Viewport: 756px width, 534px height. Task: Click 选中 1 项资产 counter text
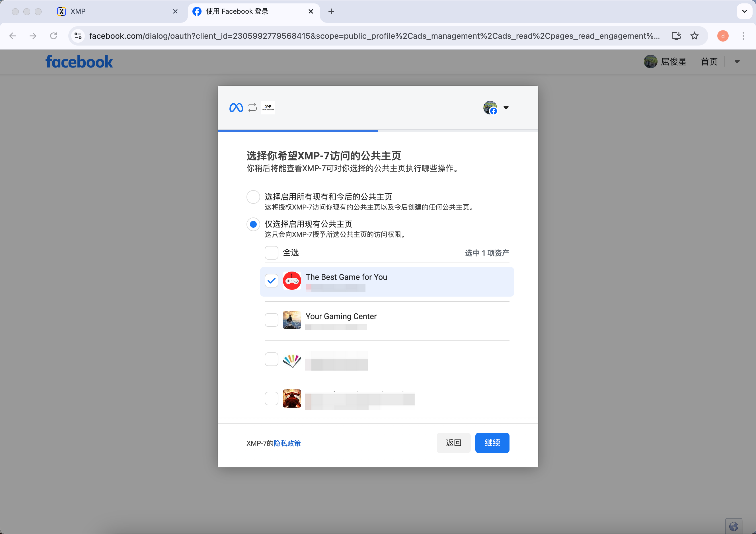487,253
